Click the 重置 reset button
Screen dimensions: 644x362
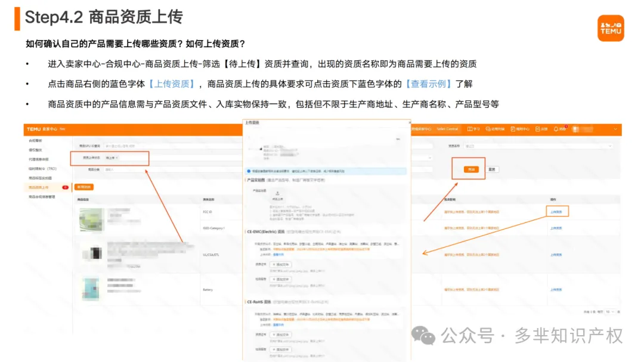492,169
